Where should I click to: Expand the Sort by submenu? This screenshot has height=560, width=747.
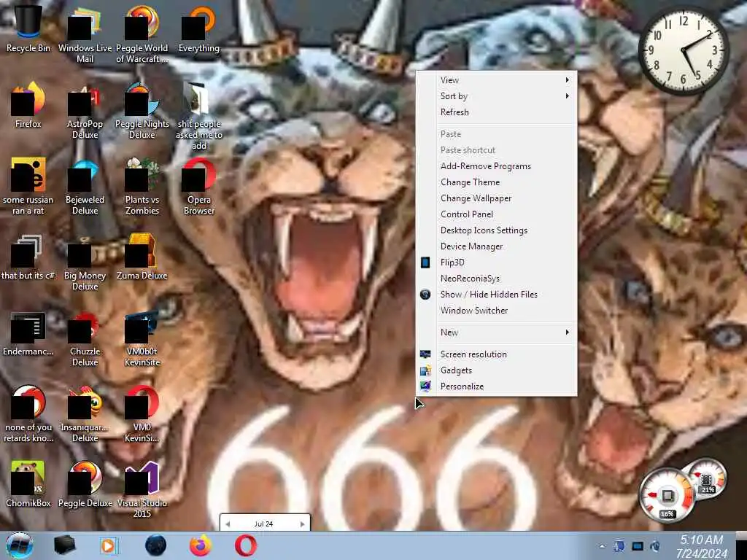coord(496,96)
